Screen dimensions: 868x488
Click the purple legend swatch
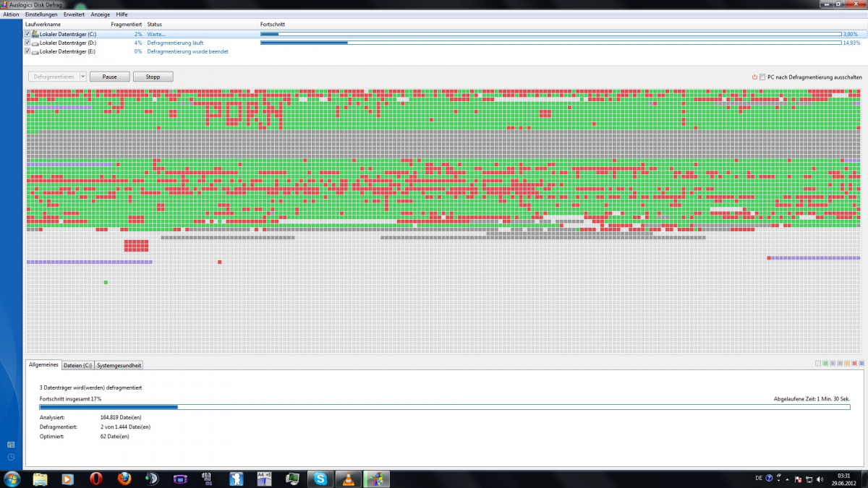tap(833, 364)
